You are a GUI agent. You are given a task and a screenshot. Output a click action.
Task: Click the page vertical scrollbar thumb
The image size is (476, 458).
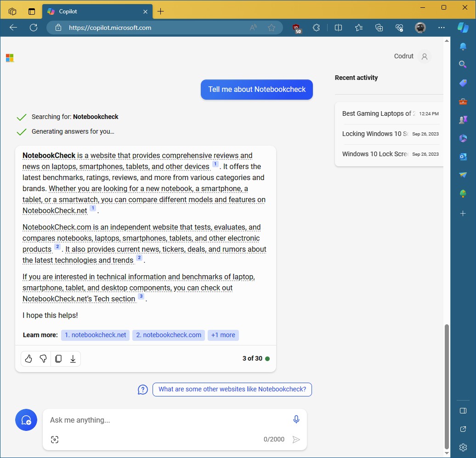(x=446, y=387)
